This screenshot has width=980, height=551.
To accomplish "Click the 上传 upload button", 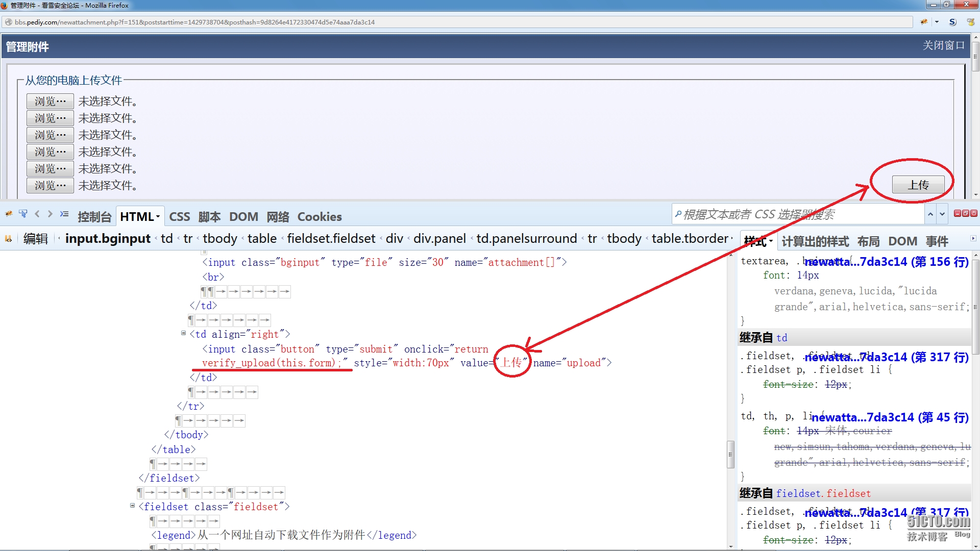I will pyautogui.click(x=918, y=185).
